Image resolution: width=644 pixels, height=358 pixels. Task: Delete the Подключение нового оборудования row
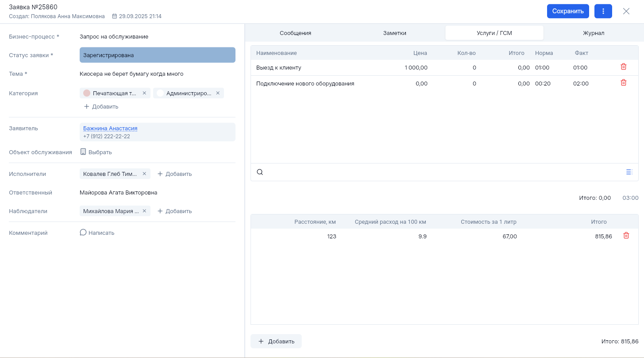click(x=623, y=83)
